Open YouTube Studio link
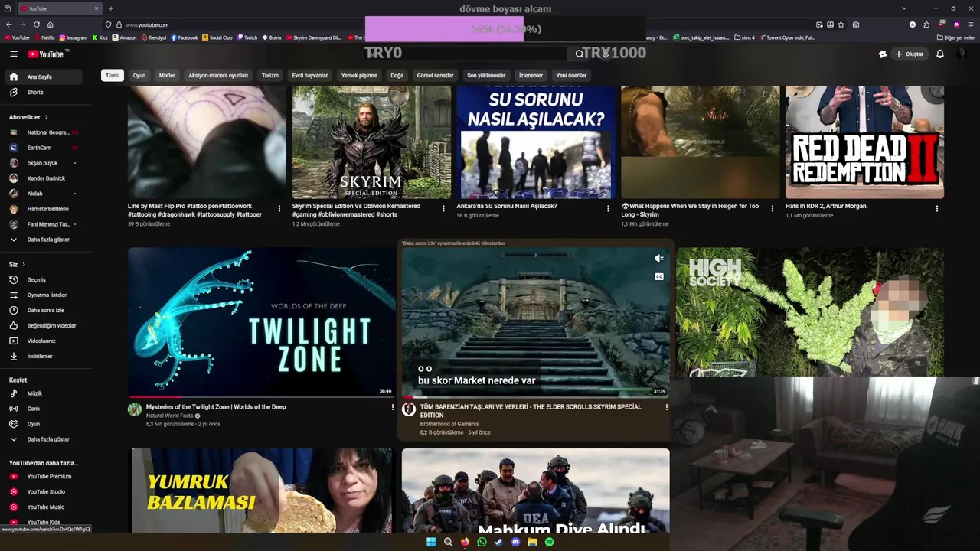Viewport: 980px width, 551px height. (46, 491)
